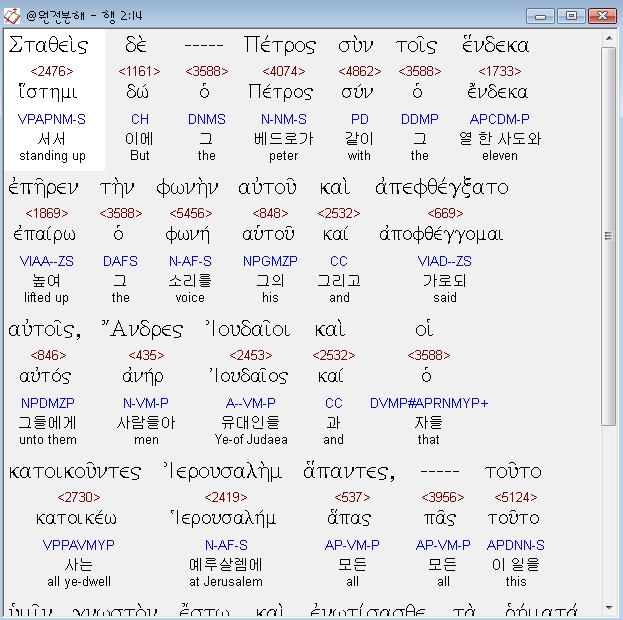The image size is (623, 620).
Task: Click Strong's number <2419>
Action: [226, 497]
